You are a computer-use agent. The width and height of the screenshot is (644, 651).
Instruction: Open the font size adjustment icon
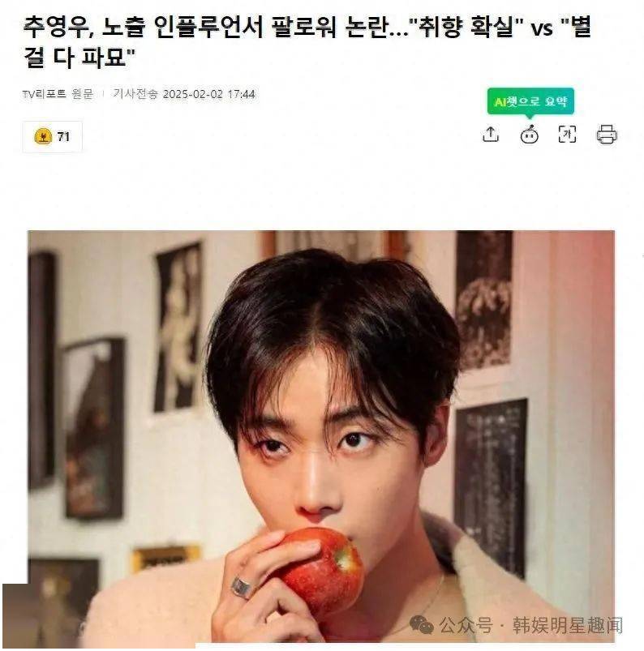coord(567,134)
